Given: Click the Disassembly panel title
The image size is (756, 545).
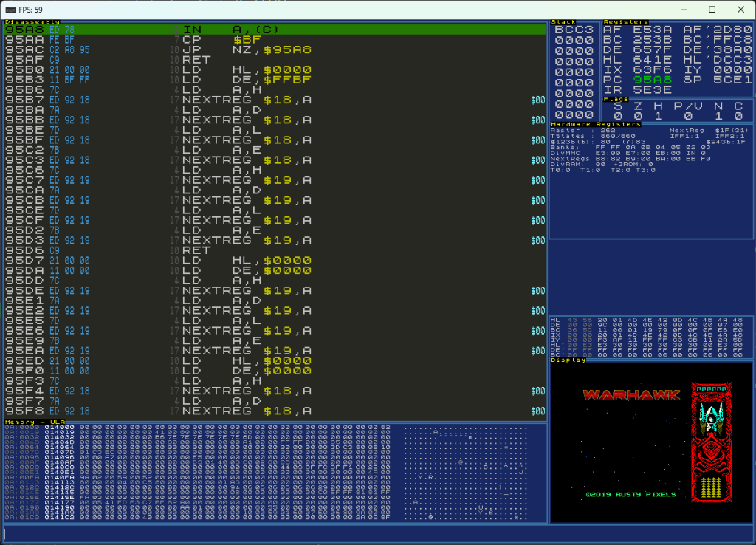Looking at the screenshot, I should 32,22.
